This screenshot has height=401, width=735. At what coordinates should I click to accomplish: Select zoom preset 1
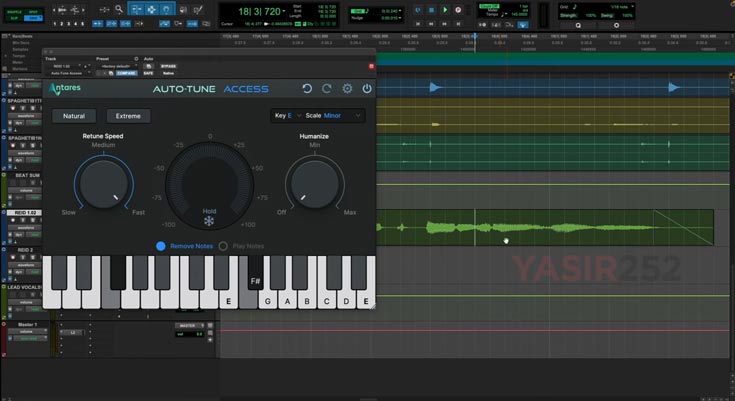pos(55,23)
